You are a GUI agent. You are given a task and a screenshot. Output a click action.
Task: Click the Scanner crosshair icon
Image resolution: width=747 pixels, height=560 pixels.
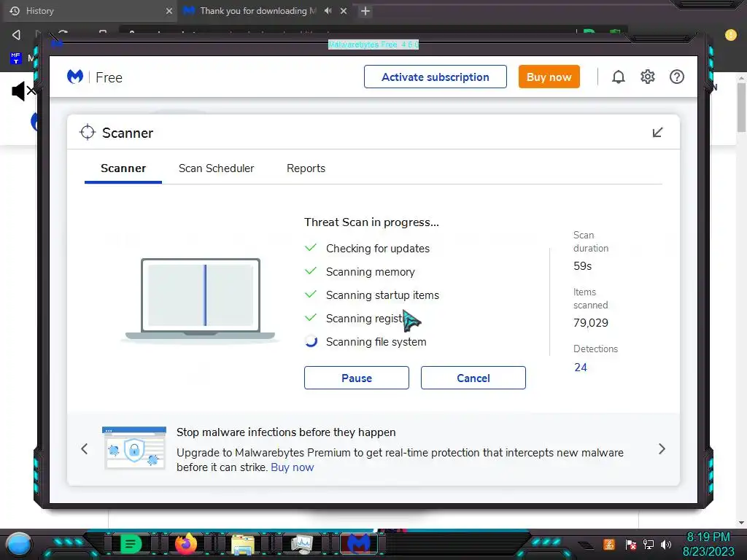tap(88, 133)
